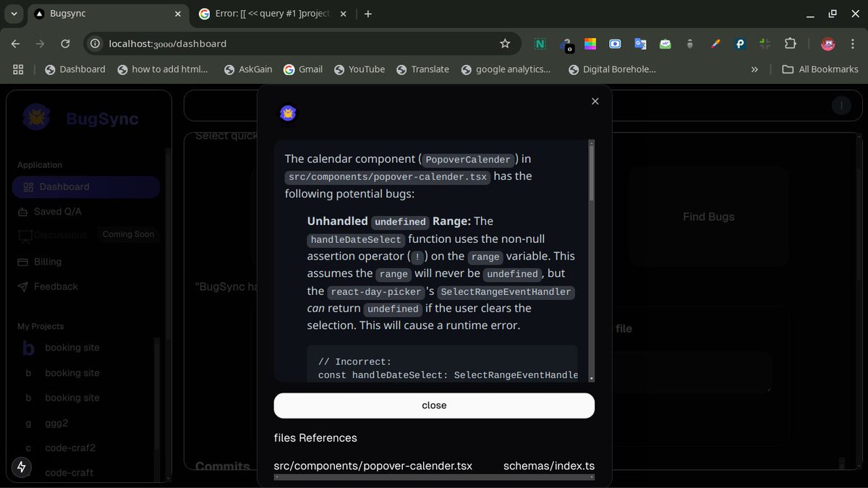
Task: Select the Feedback send icon
Action: click(x=25, y=286)
